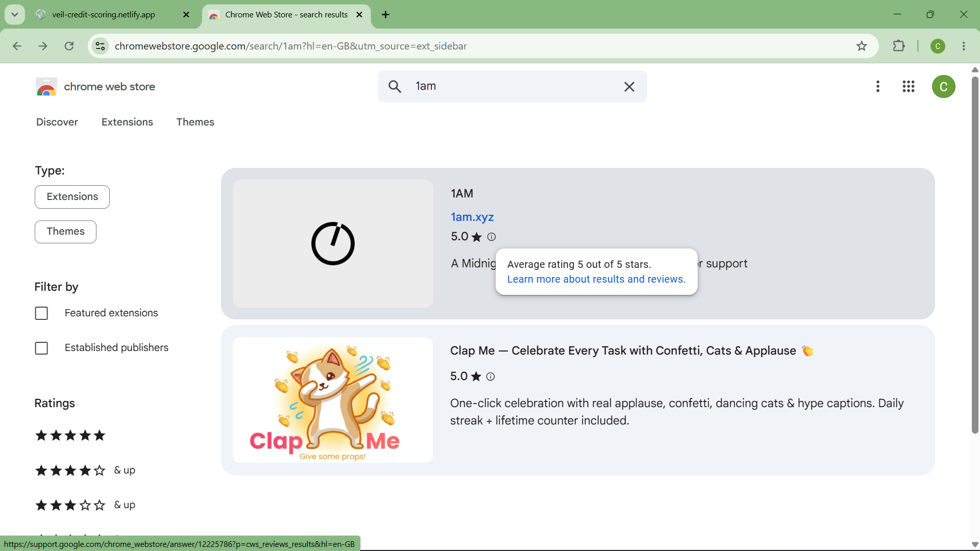Open a new browser tab

click(x=386, y=15)
